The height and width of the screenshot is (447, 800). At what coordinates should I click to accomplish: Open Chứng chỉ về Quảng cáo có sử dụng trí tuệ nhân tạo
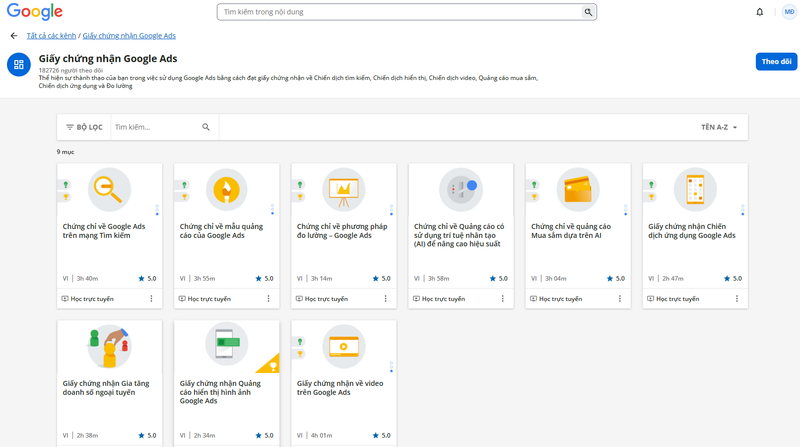point(459,235)
